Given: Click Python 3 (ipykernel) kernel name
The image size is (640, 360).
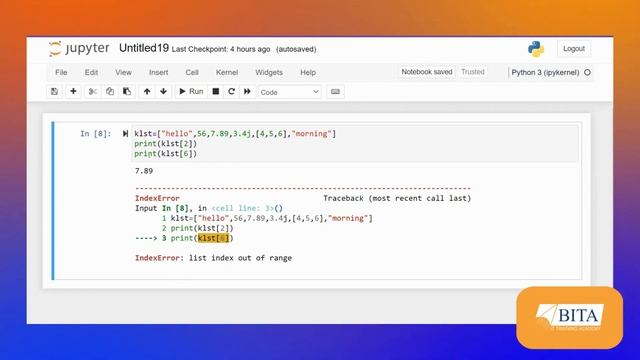Looking at the screenshot, I should [545, 72].
